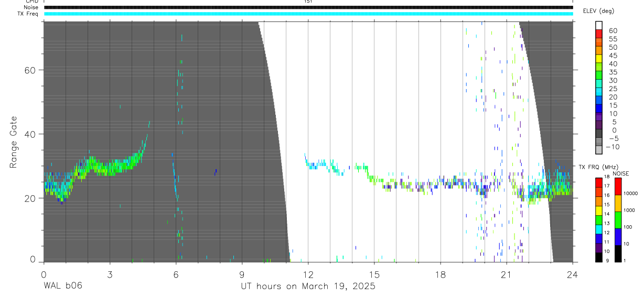Click the "Noise" row label at top left
This screenshot has width=644, height=297.
pos(32,7)
